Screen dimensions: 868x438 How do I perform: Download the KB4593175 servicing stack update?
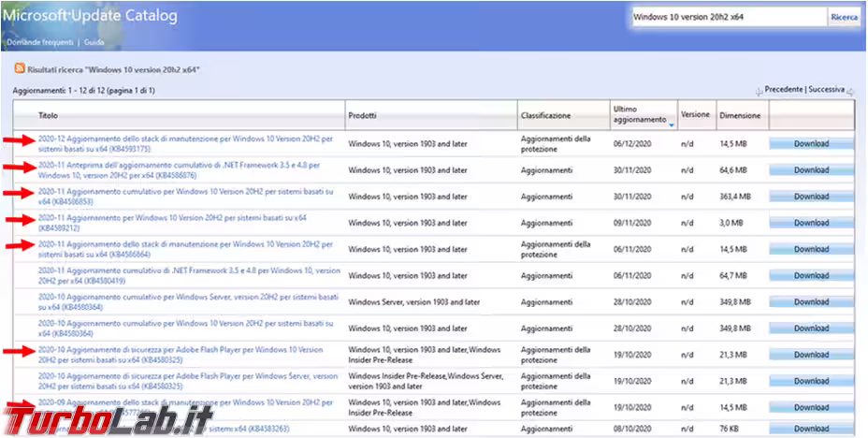811,143
